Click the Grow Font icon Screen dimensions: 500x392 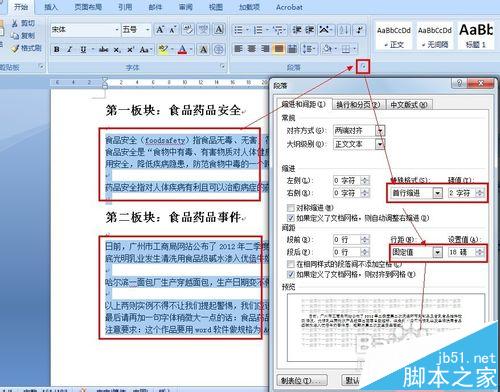(160, 30)
